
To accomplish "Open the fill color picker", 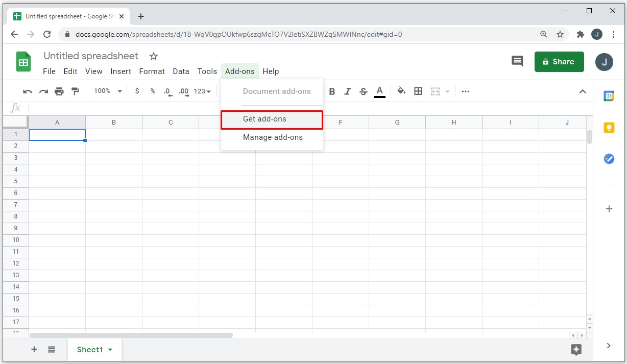I will pos(401,91).
